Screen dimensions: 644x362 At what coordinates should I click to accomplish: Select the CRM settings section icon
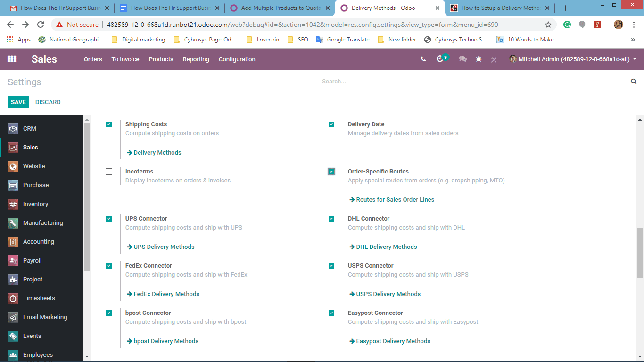click(x=13, y=129)
